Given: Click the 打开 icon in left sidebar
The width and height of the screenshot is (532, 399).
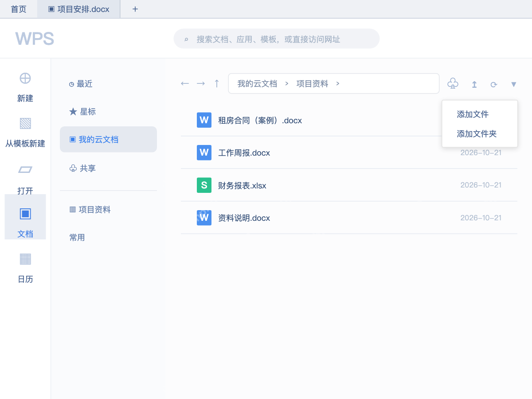Looking at the screenshot, I should point(25,169).
